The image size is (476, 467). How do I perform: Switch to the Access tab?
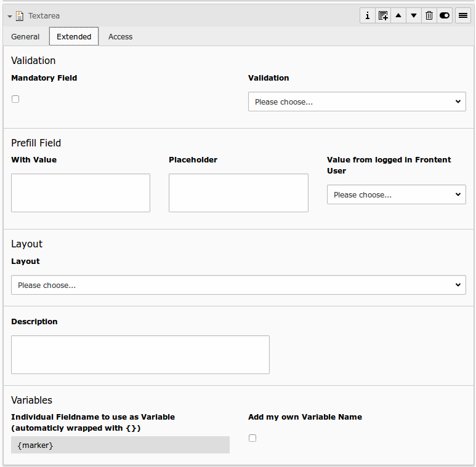tap(120, 36)
